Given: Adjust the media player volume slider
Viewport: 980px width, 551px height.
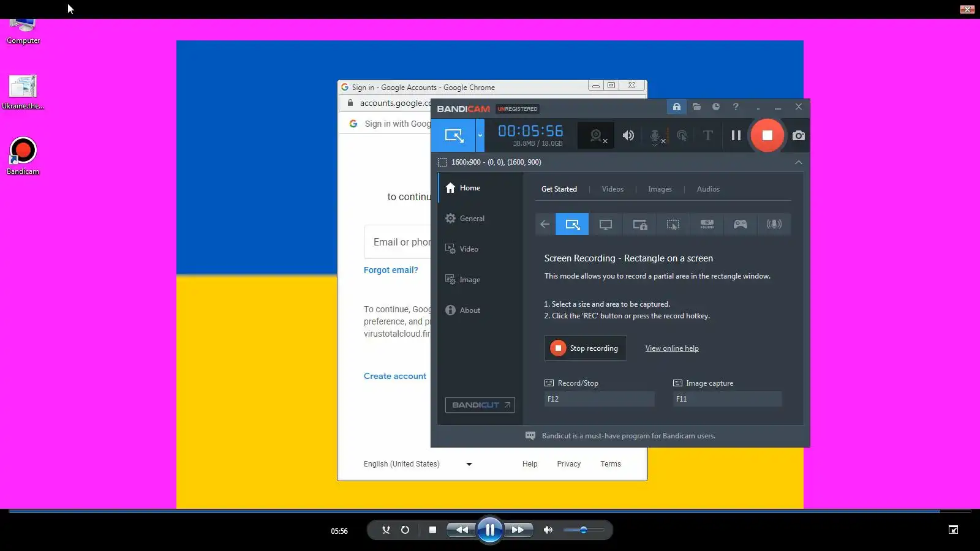Looking at the screenshot, I should [x=584, y=530].
